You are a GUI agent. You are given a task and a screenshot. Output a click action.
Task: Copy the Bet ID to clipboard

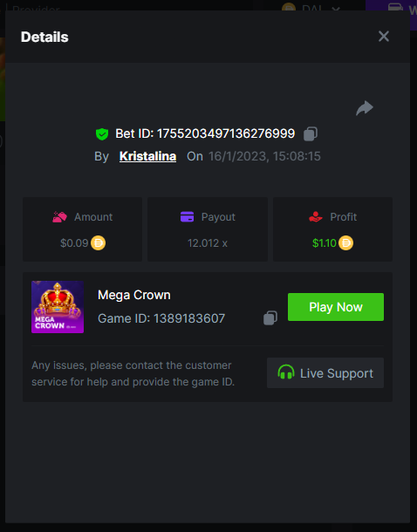tap(311, 133)
